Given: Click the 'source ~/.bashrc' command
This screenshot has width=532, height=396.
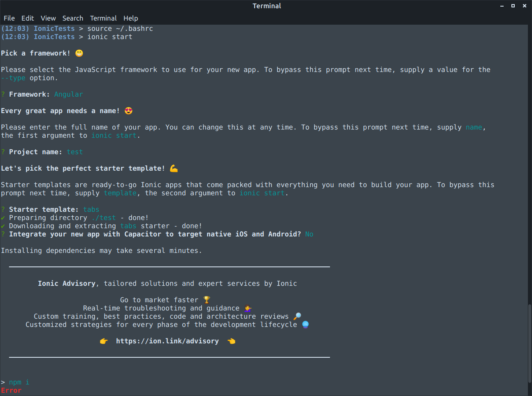Looking at the screenshot, I should click(120, 28).
